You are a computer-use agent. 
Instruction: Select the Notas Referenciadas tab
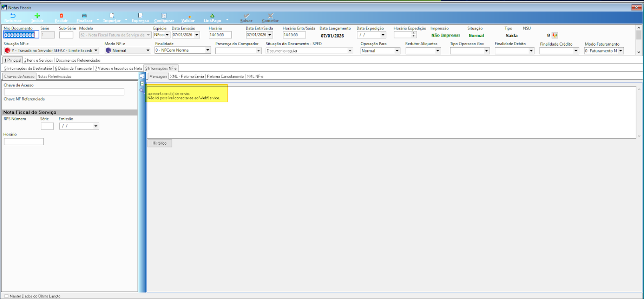pyautogui.click(x=54, y=76)
